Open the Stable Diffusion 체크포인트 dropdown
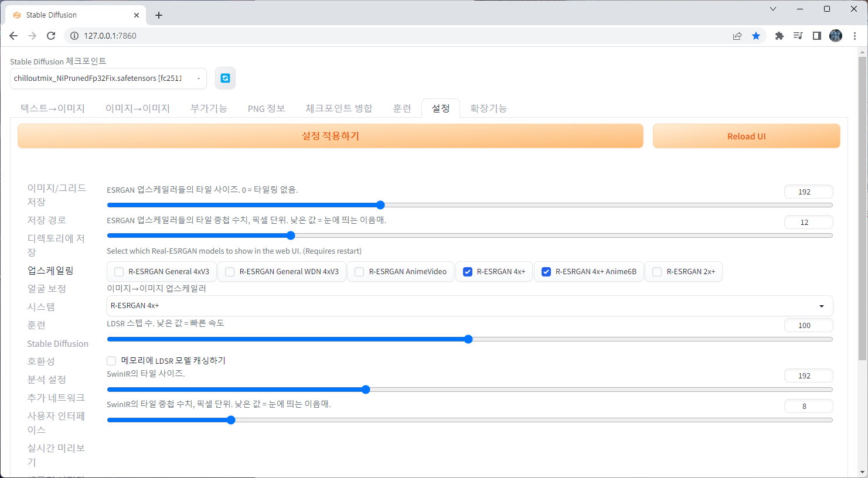 (x=108, y=78)
